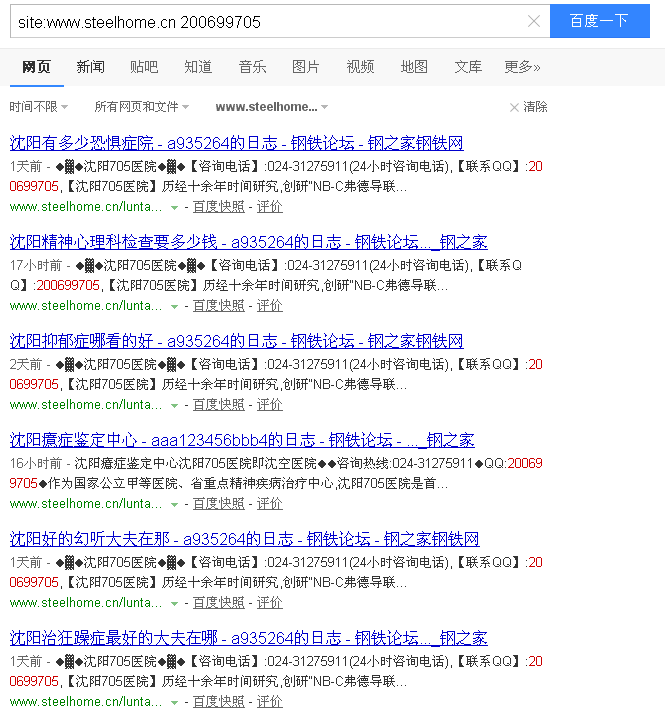Click green URL under 沈阳精神心理科 result

point(86,306)
